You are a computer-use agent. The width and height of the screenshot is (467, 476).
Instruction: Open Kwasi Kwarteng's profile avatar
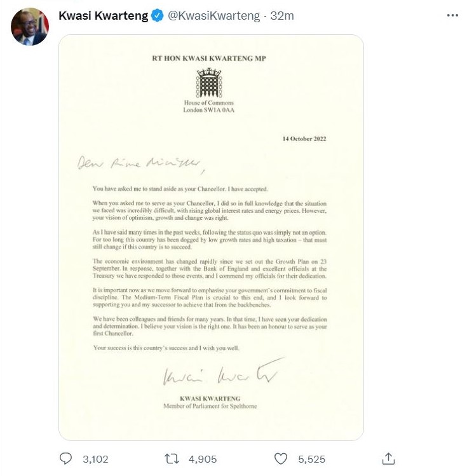point(30,27)
